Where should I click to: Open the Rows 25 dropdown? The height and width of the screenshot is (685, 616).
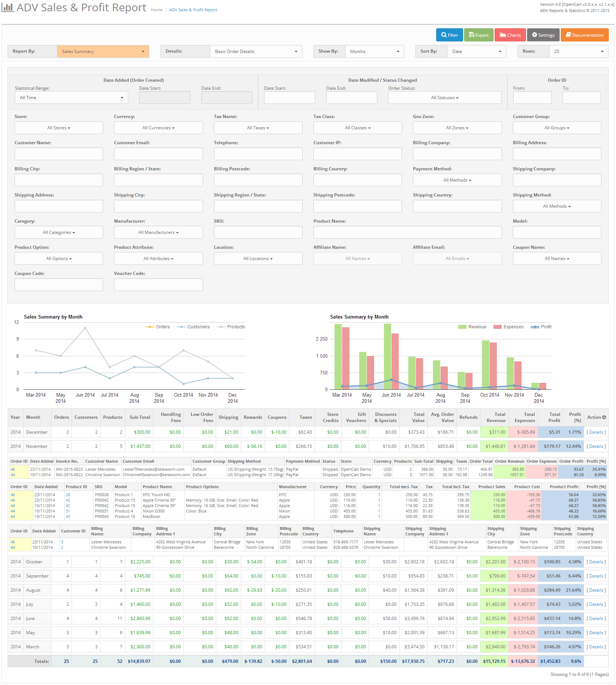pos(579,51)
